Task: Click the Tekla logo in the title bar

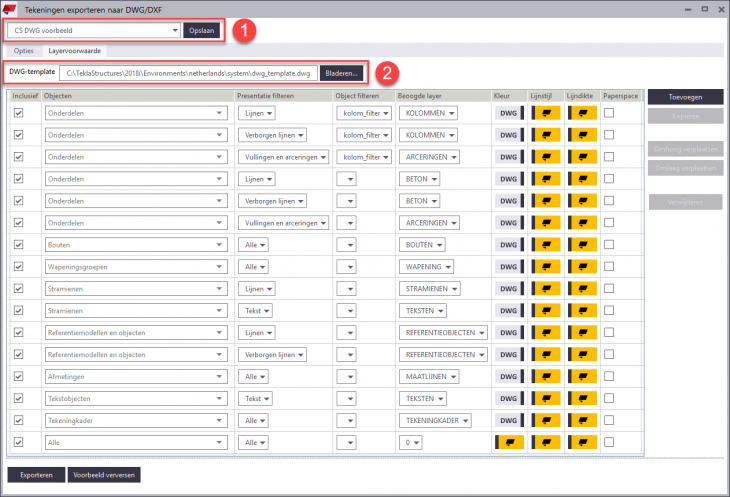Action: [12, 9]
